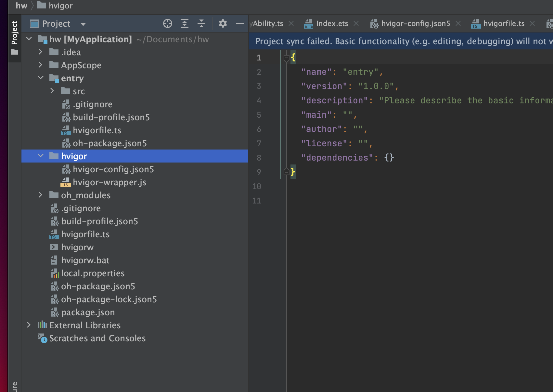
Task: Close the hvigor-config.json5 tab
Action: click(x=458, y=23)
